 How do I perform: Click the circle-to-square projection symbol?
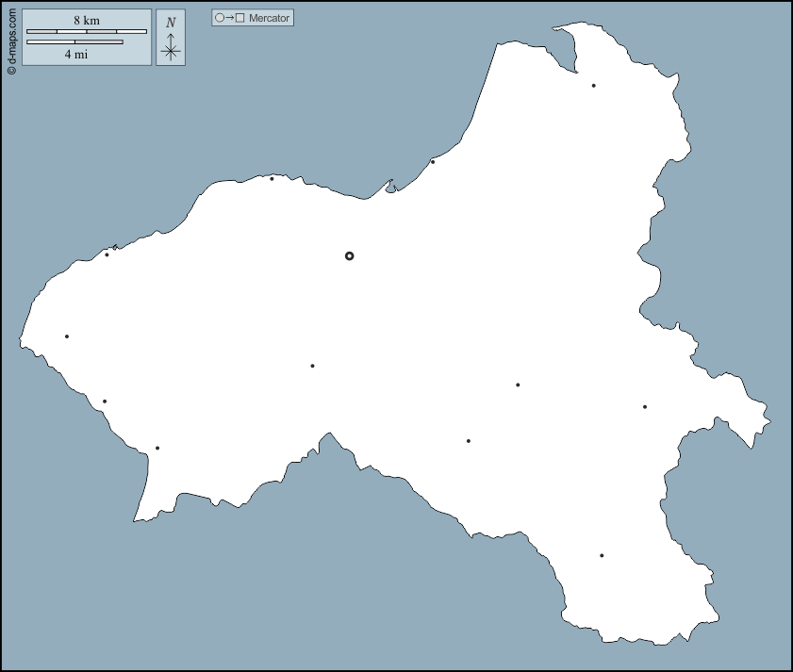pyautogui.click(x=229, y=18)
